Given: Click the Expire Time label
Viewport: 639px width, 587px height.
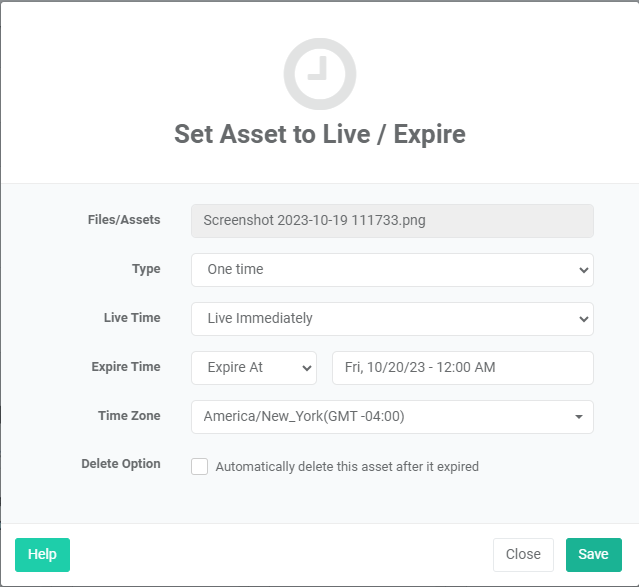Looking at the screenshot, I should [x=125, y=367].
